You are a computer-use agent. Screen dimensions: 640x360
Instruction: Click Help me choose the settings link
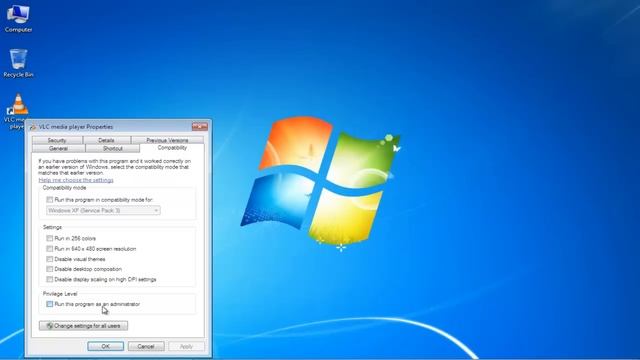[76, 180]
